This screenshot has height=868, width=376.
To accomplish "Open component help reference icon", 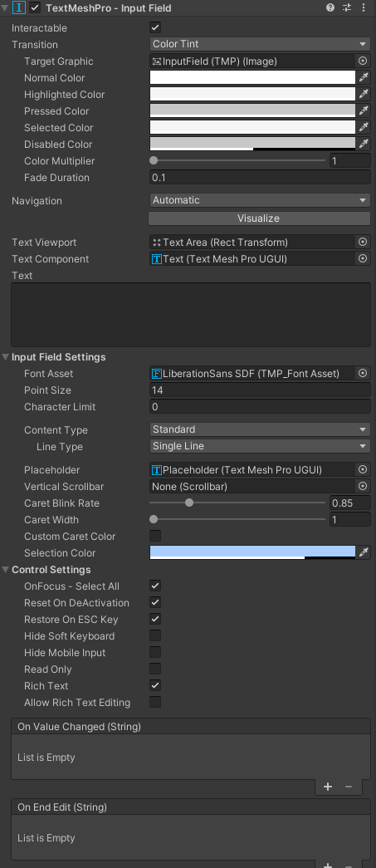I will (x=330, y=7).
